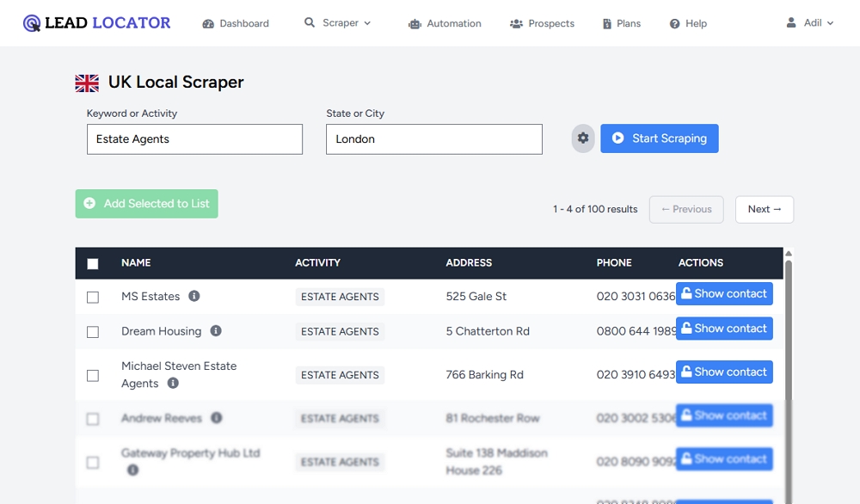Click the Keyword or Activity input field
The width and height of the screenshot is (860, 504).
[194, 139]
